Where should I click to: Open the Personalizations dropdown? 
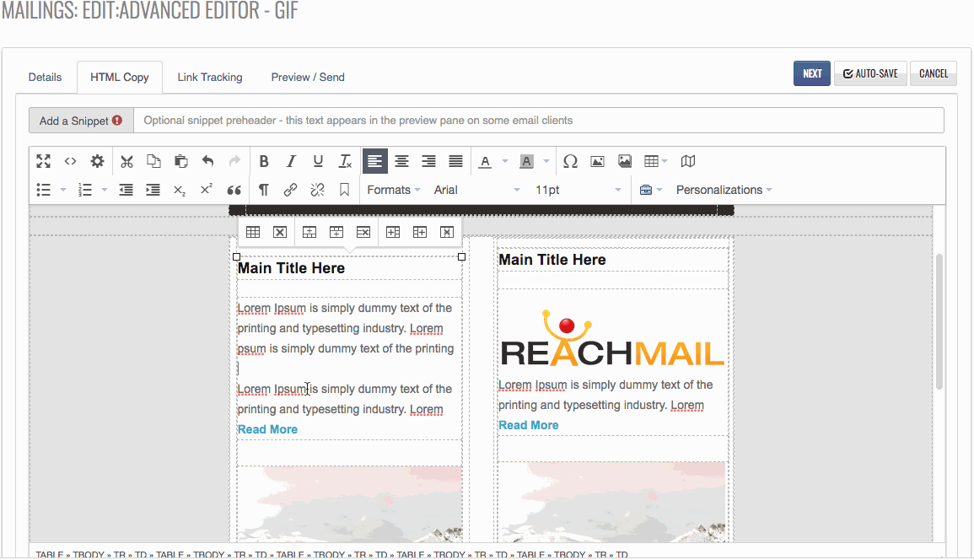(x=724, y=190)
